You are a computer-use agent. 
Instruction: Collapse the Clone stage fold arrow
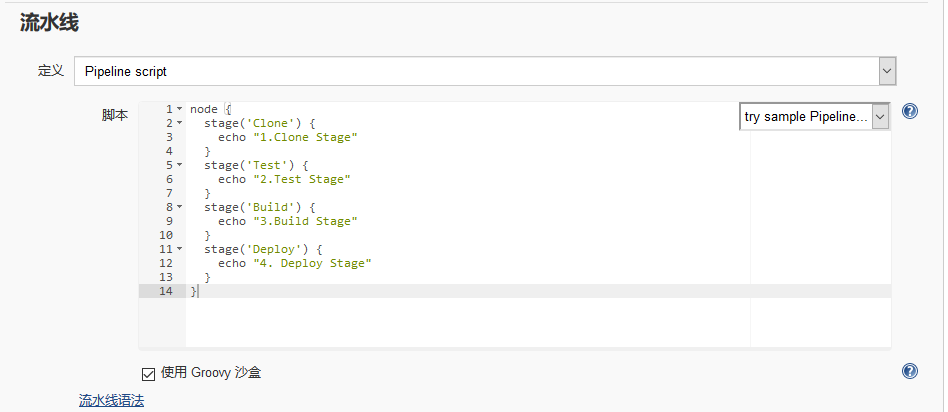tap(179, 123)
